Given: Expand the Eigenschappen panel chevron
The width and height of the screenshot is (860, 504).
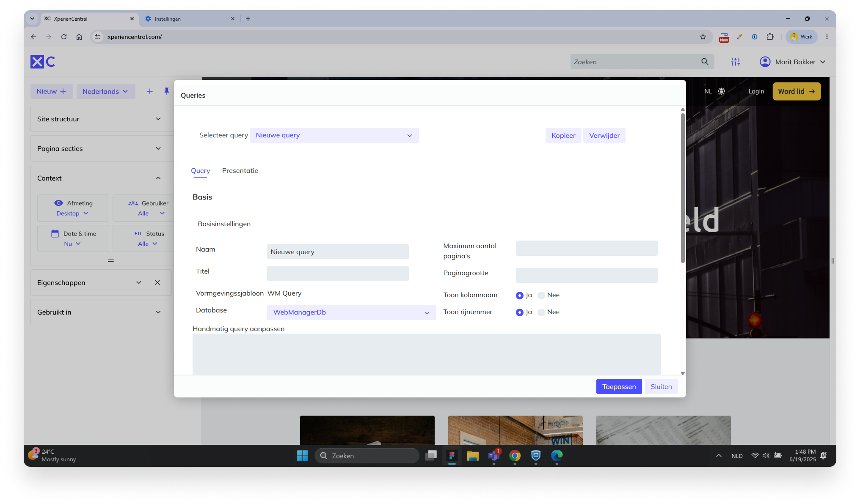Looking at the screenshot, I should [x=139, y=282].
